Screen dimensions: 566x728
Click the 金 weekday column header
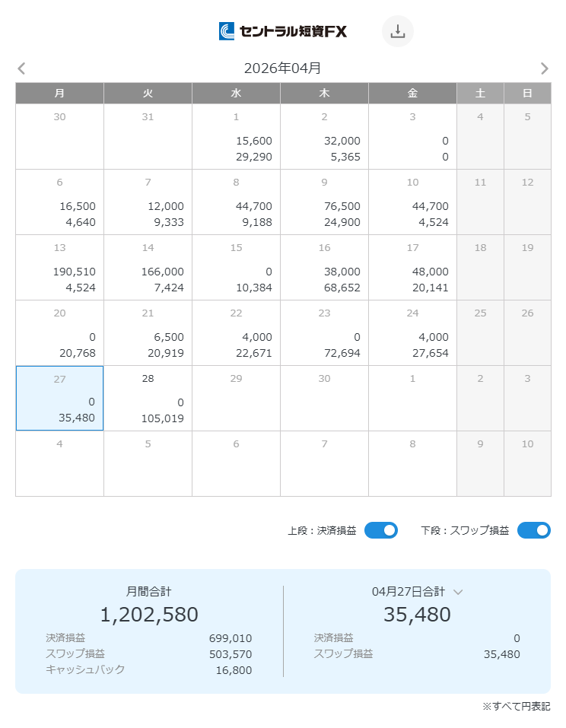(x=412, y=93)
